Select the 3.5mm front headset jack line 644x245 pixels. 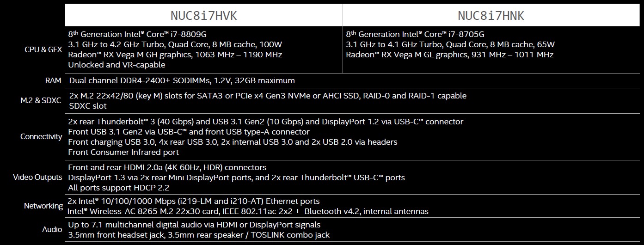[199, 235]
